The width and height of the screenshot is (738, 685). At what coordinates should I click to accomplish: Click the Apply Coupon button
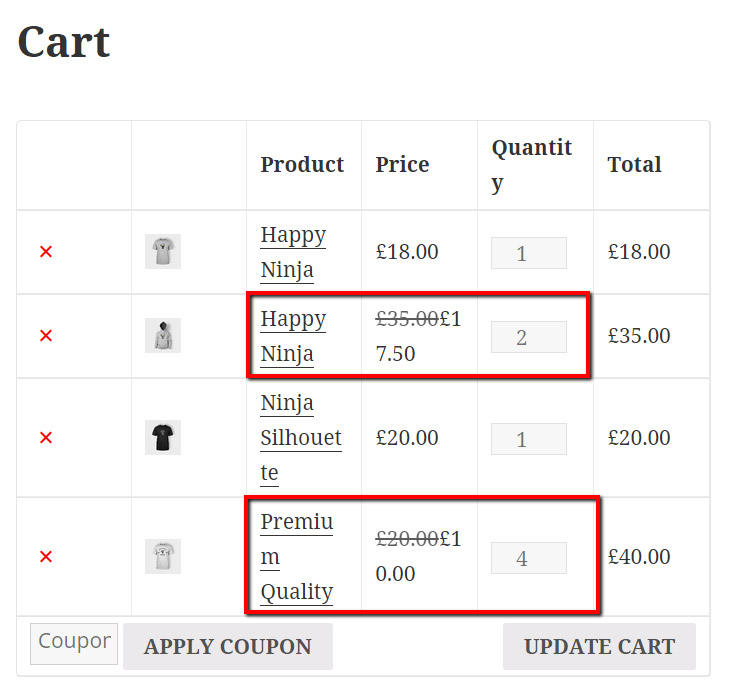coord(228,646)
